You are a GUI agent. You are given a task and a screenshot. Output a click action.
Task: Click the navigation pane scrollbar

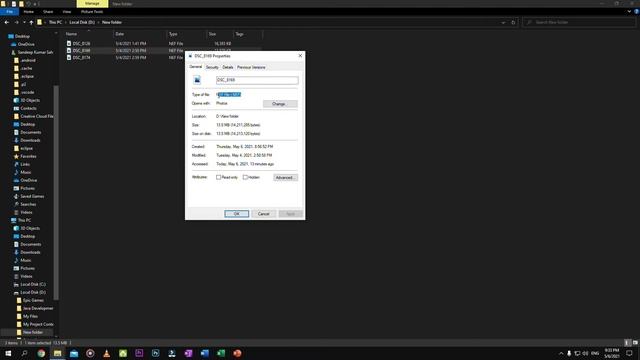pyautogui.click(x=56, y=192)
